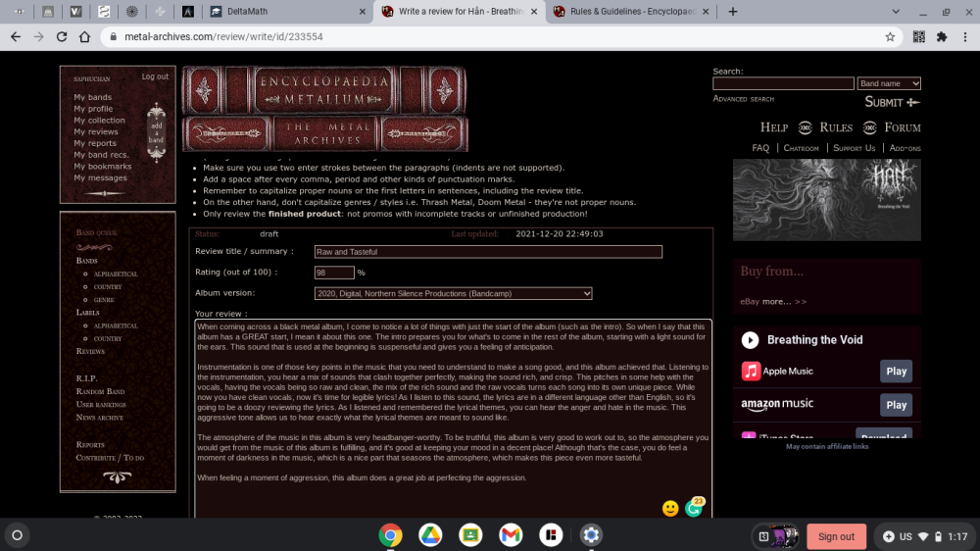
Task: Click the Encyclopaedia Metallum logo banner
Action: coord(324,109)
